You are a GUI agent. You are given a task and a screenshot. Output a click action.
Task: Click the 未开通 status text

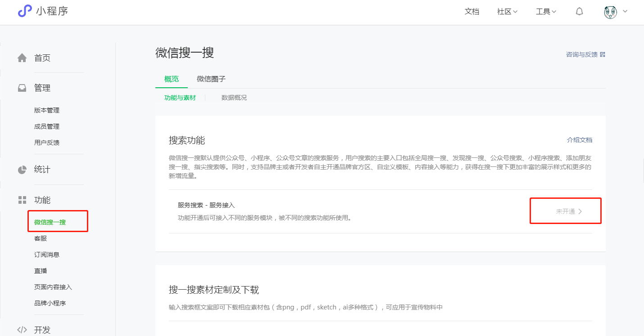coord(565,211)
